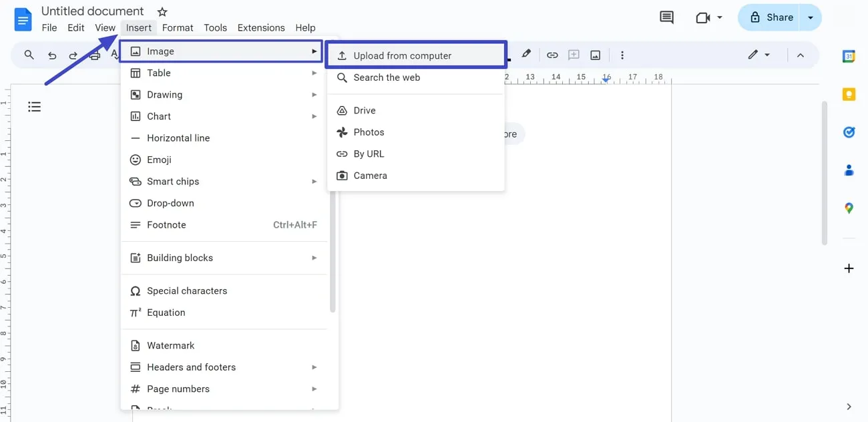Image resolution: width=868 pixels, height=422 pixels.
Task: Open the Insert image toolbar icon
Action: 595,55
